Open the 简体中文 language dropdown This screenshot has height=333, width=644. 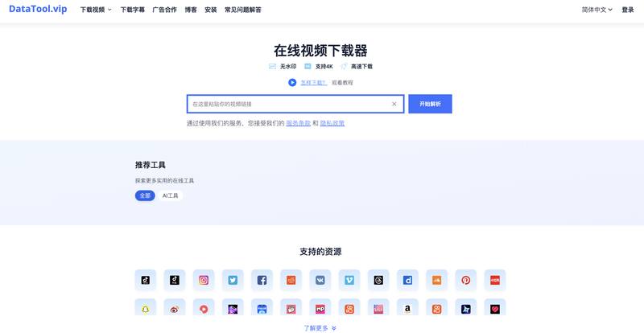597,10
